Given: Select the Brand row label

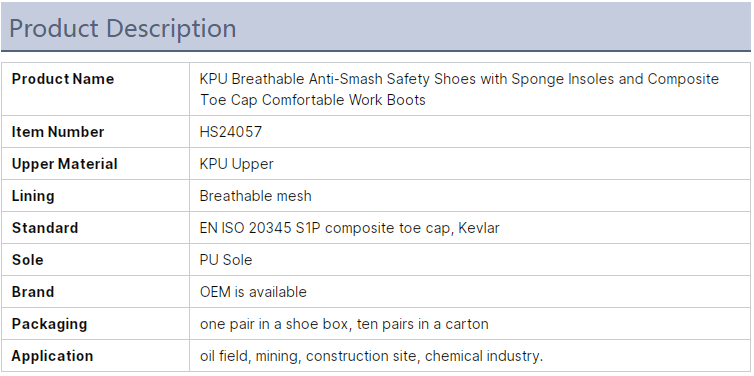Looking at the screenshot, I should pyautogui.click(x=33, y=292).
